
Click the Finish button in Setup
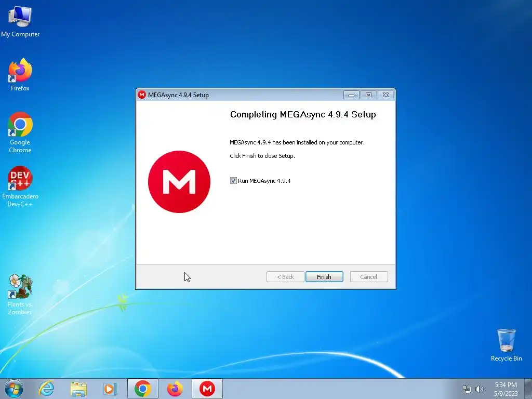(324, 277)
